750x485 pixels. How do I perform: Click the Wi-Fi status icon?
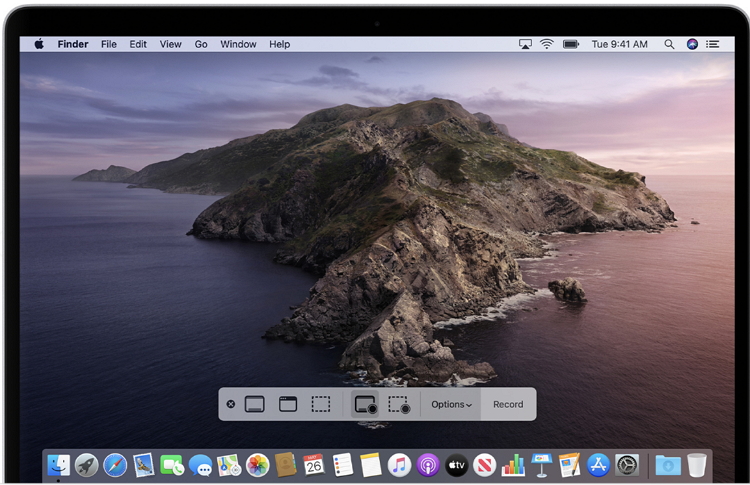(x=547, y=44)
